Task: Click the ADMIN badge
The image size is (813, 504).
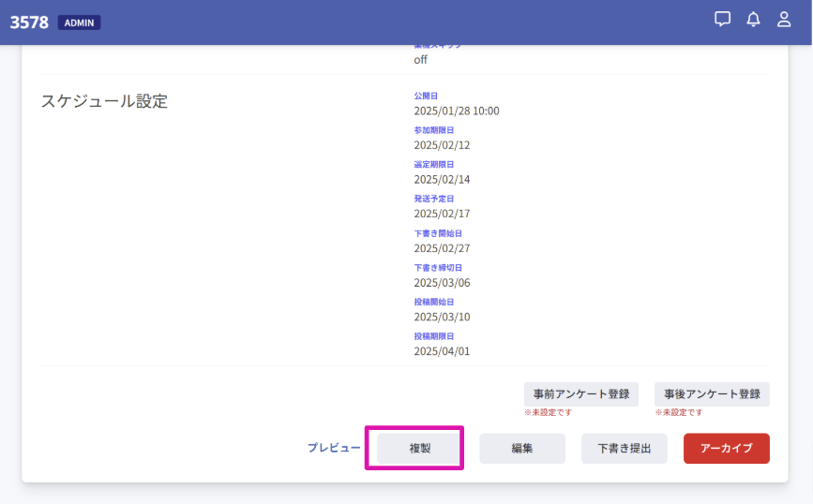Action: (x=79, y=22)
